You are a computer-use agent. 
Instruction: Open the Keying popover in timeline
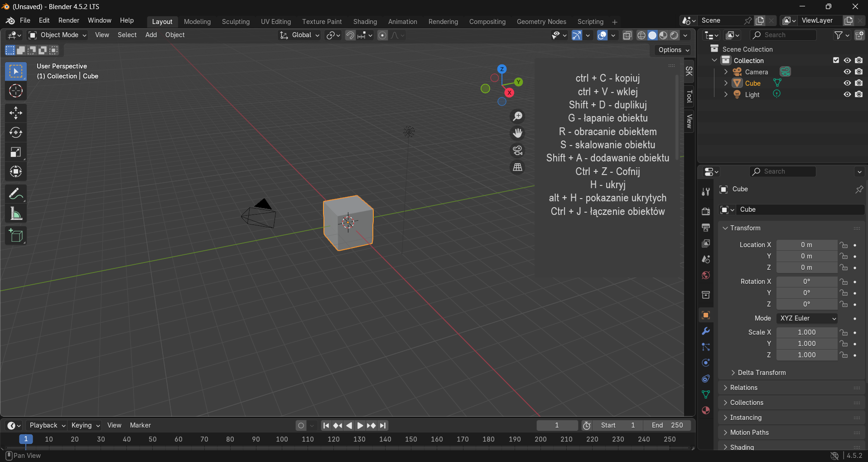pos(85,426)
